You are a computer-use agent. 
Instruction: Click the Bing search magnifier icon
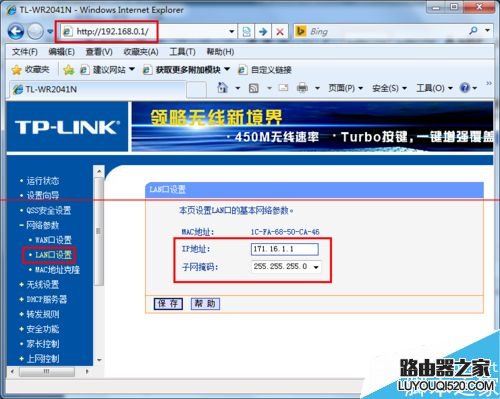(x=473, y=31)
